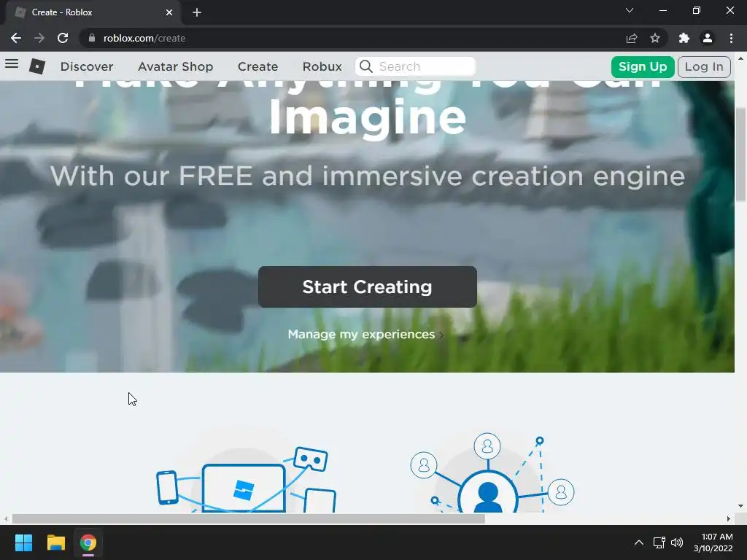747x560 pixels.
Task: Open the Robux menu item
Action: point(322,66)
